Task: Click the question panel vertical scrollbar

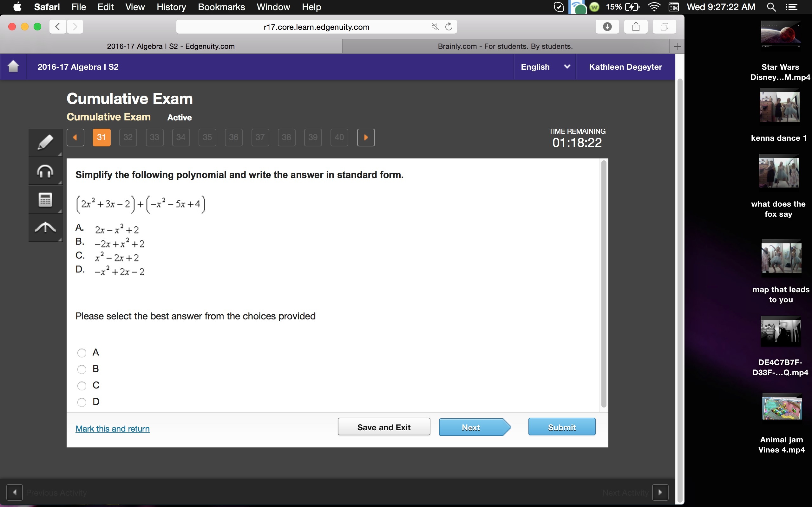Action: point(604,284)
